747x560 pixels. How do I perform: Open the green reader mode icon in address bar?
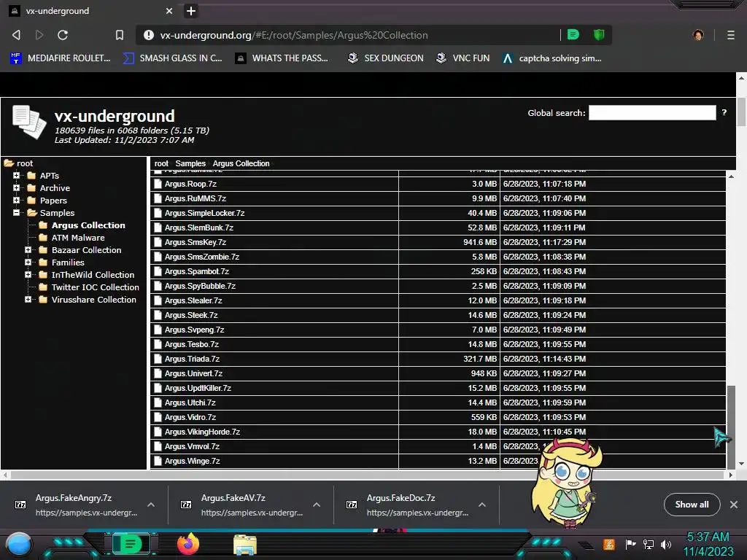point(573,35)
